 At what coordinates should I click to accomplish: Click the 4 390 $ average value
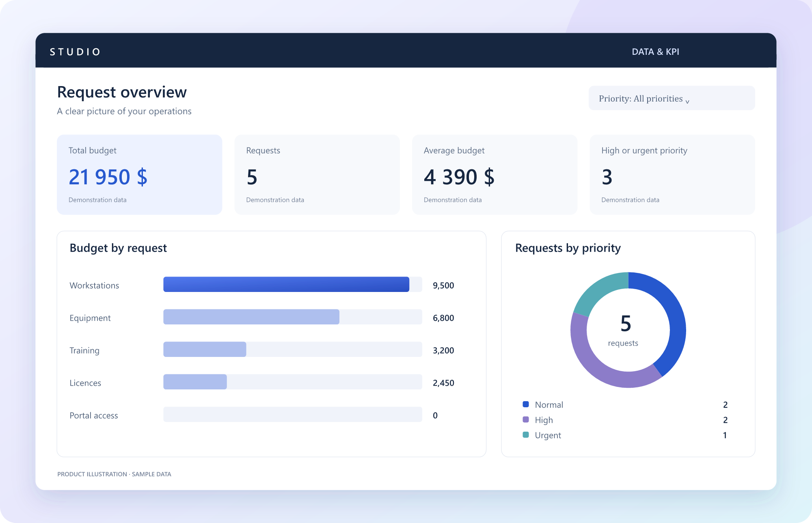459,177
